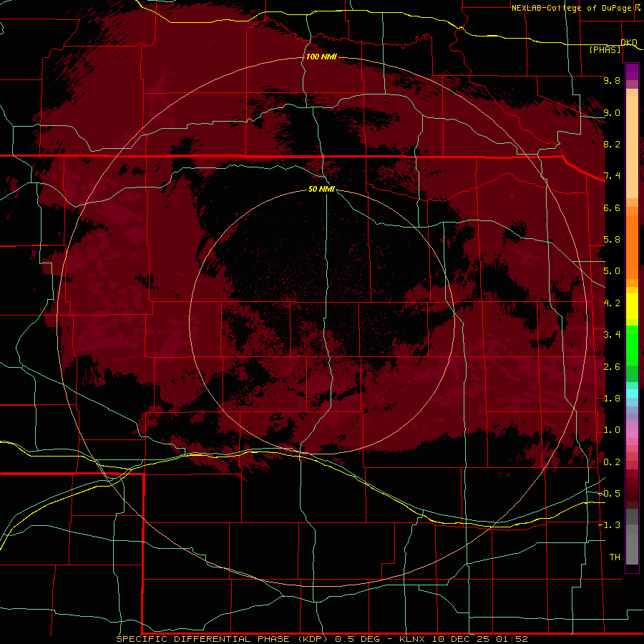Click the -0.5 value on the color scale
Viewport: 644px width, 644px height.
point(609,494)
